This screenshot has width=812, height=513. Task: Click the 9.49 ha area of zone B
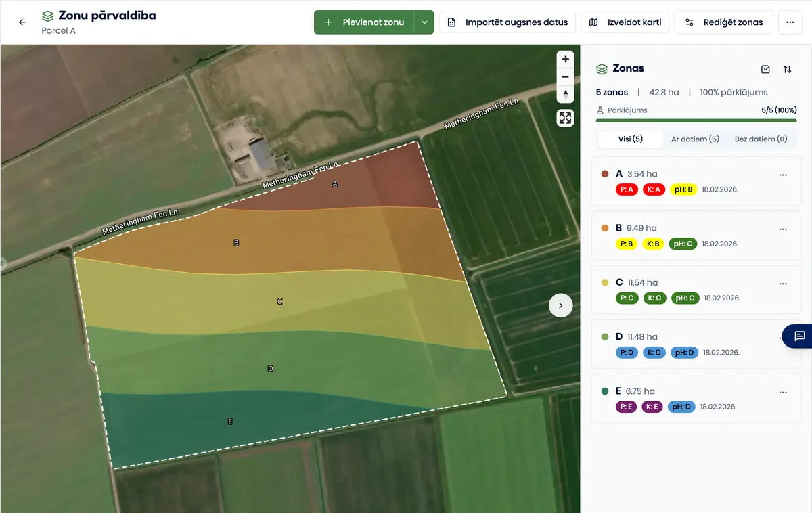pyautogui.click(x=641, y=228)
